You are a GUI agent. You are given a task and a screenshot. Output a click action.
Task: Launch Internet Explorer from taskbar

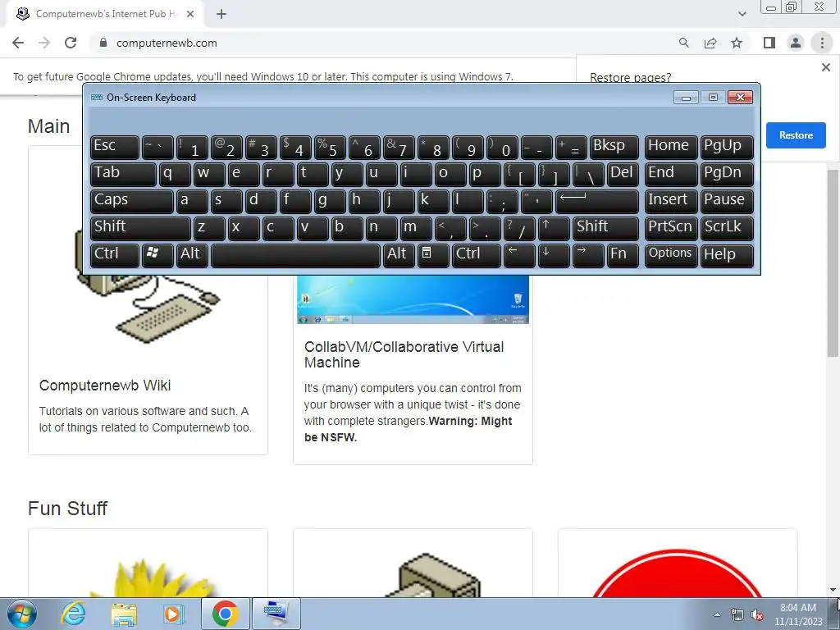(73, 614)
